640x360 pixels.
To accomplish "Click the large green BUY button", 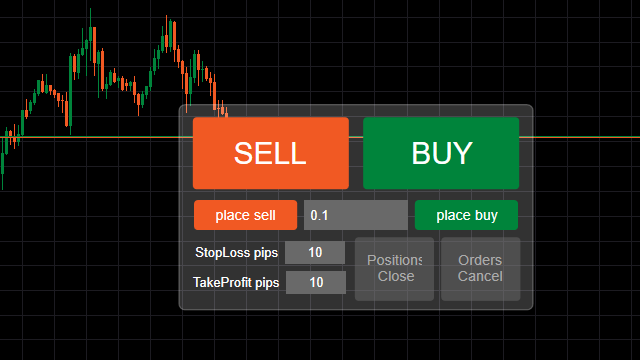I will click(x=441, y=153).
